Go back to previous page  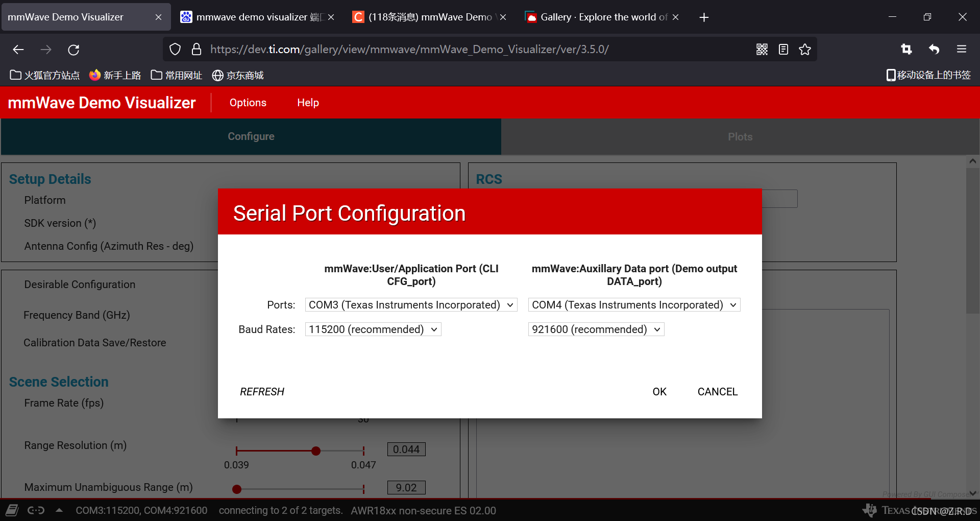pos(18,50)
